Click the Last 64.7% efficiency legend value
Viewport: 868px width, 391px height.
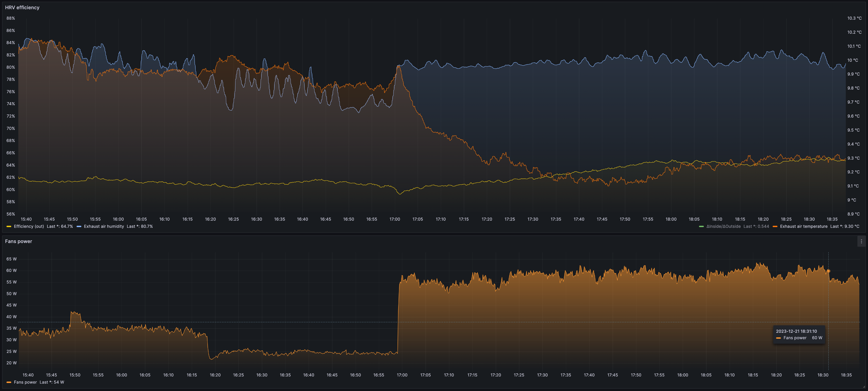pos(60,227)
